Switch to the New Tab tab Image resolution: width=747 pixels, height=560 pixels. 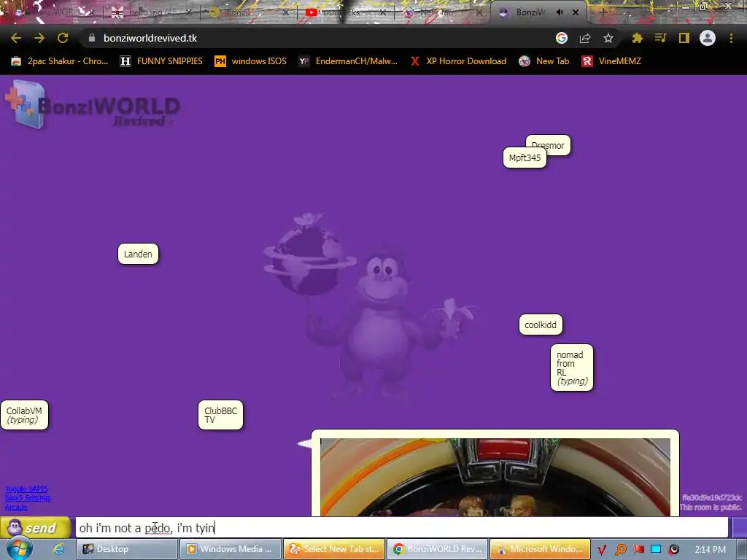click(x=443, y=12)
